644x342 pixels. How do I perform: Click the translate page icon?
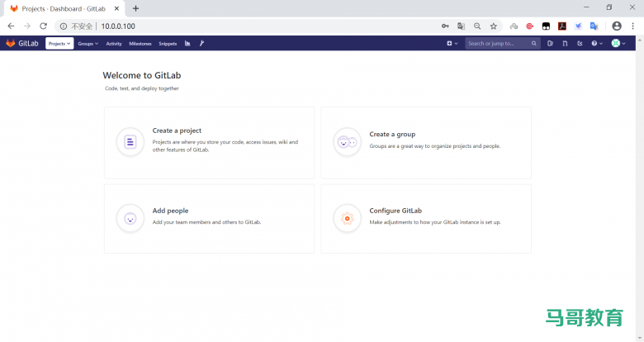[461, 26]
